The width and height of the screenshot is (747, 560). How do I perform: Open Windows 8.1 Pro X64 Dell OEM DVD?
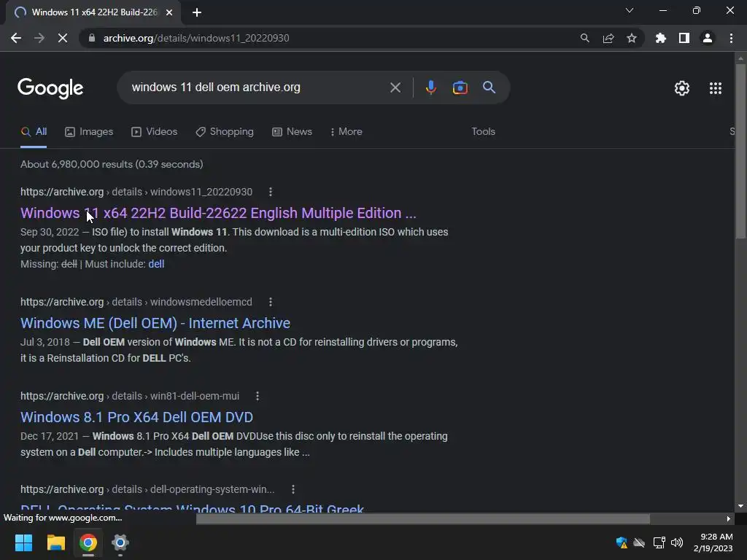[x=136, y=417]
